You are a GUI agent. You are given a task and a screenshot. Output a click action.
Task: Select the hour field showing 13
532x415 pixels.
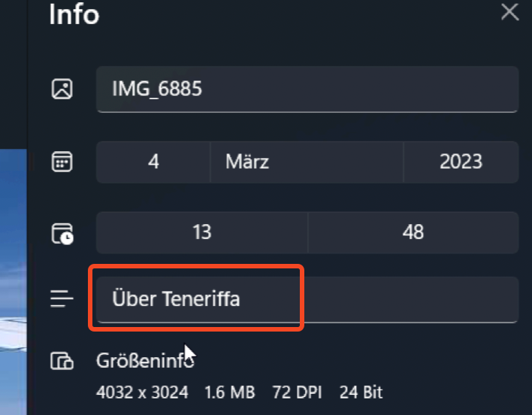pyautogui.click(x=201, y=232)
